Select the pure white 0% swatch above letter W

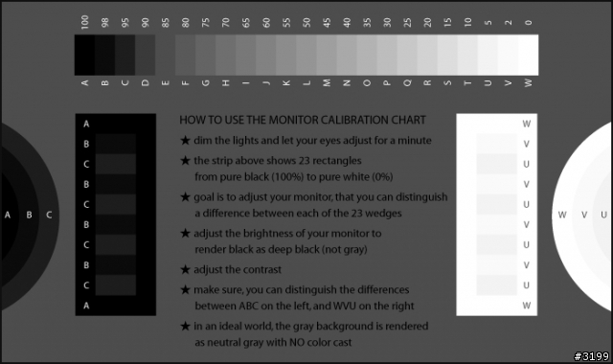tap(529, 56)
